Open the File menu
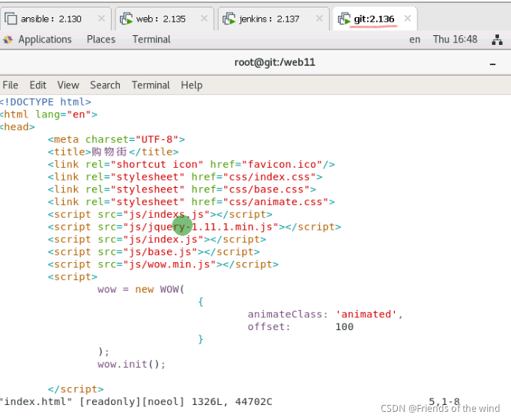 click(10, 85)
